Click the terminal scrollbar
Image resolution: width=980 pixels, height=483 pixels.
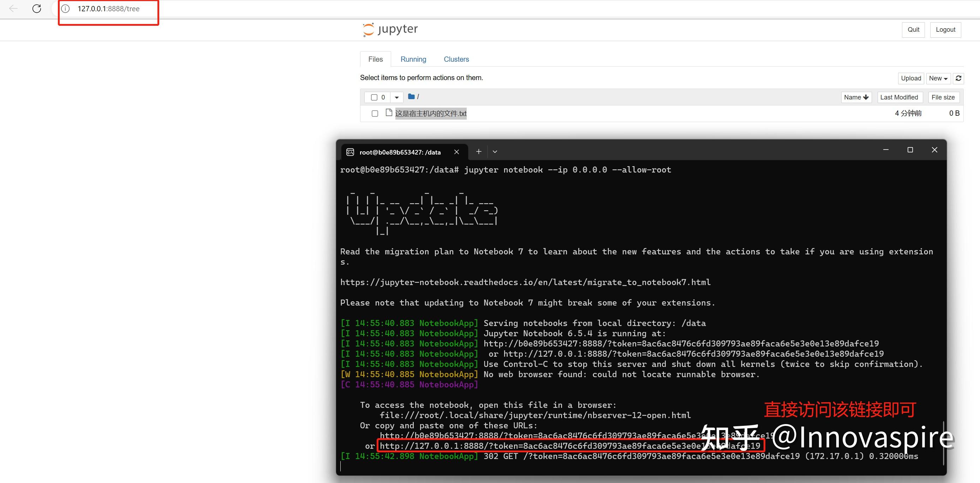point(944,443)
